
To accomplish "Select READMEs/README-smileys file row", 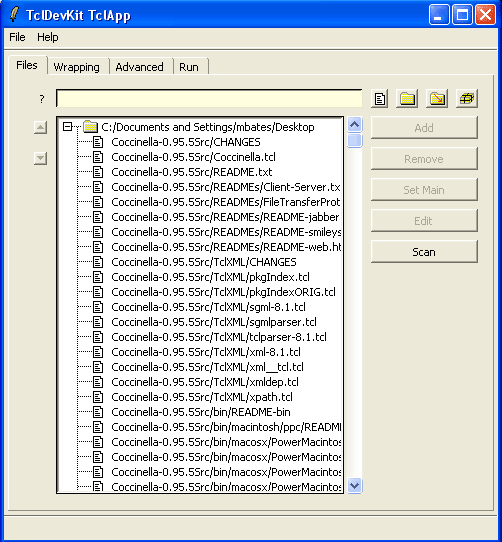I will pos(226,232).
